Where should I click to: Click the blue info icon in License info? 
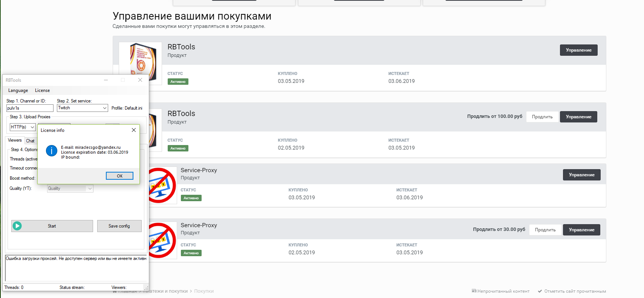click(52, 151)
